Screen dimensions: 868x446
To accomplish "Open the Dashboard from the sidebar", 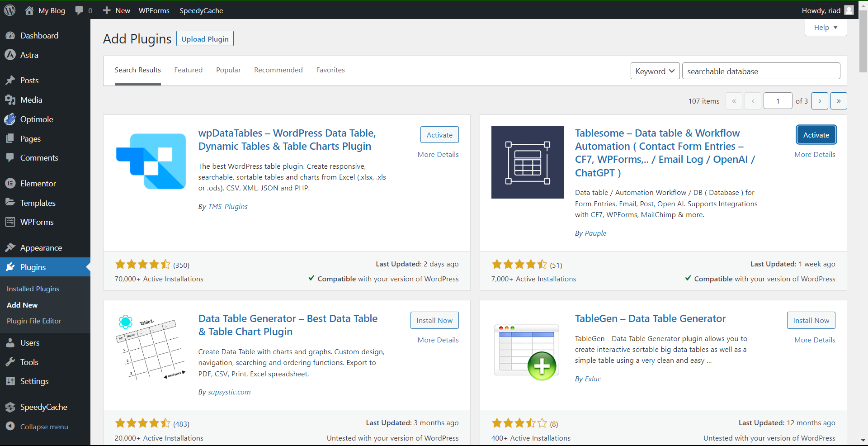I will click(11, 35).
